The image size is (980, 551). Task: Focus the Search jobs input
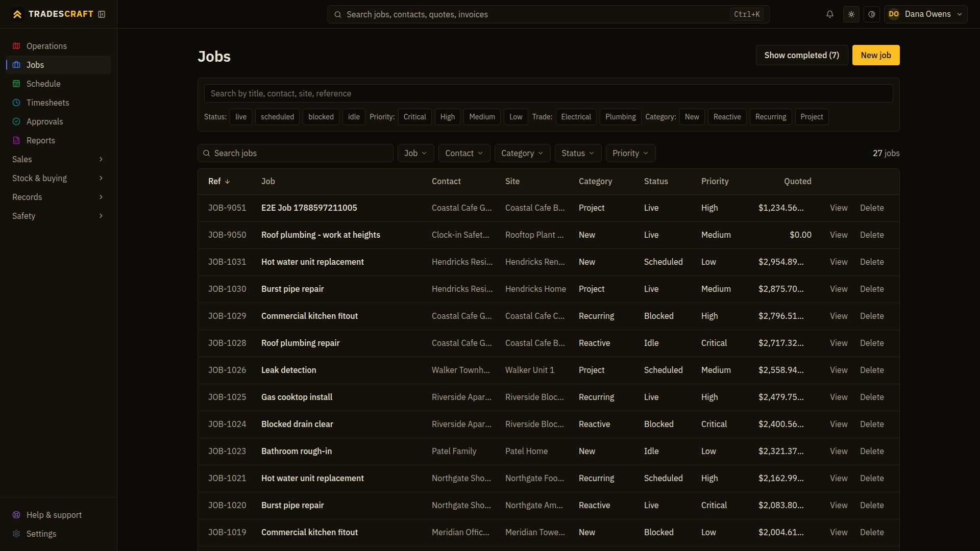[295, 153]
